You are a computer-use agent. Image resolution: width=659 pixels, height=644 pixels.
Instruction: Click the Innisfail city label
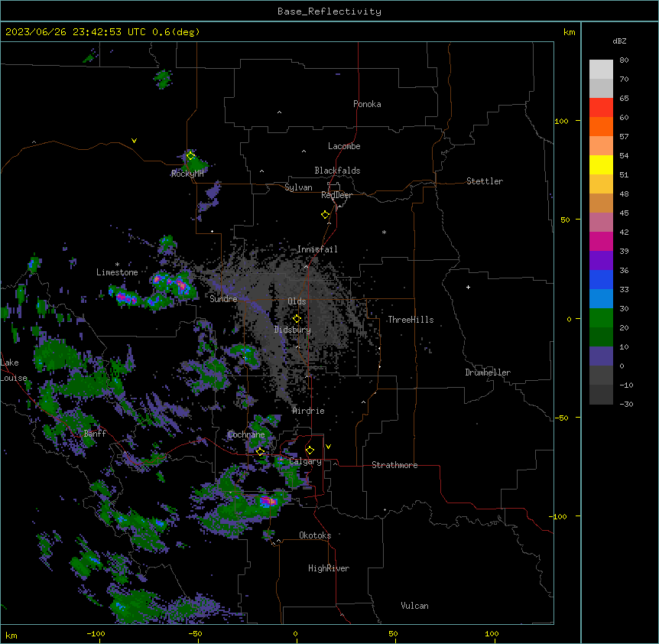click(317, 249)
